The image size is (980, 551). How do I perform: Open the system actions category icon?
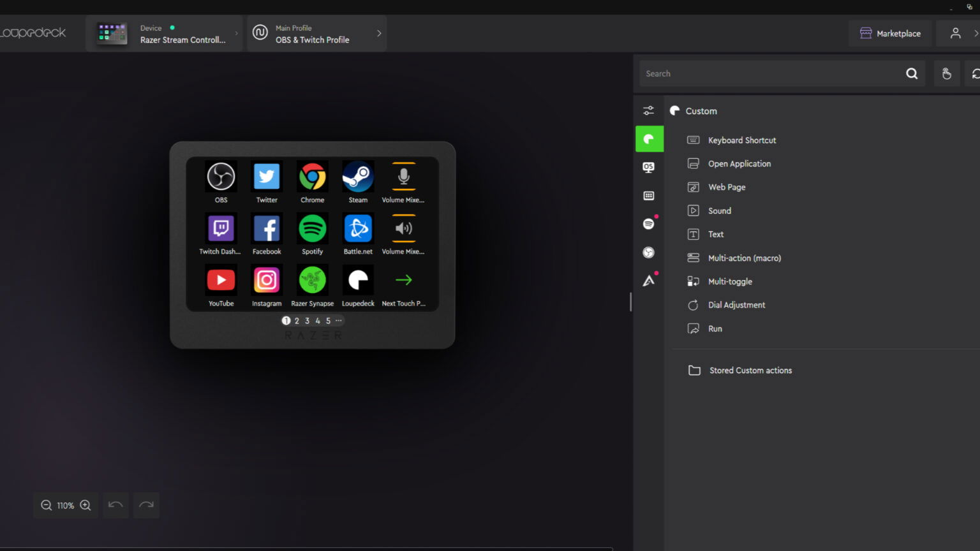tap(648, 252)
